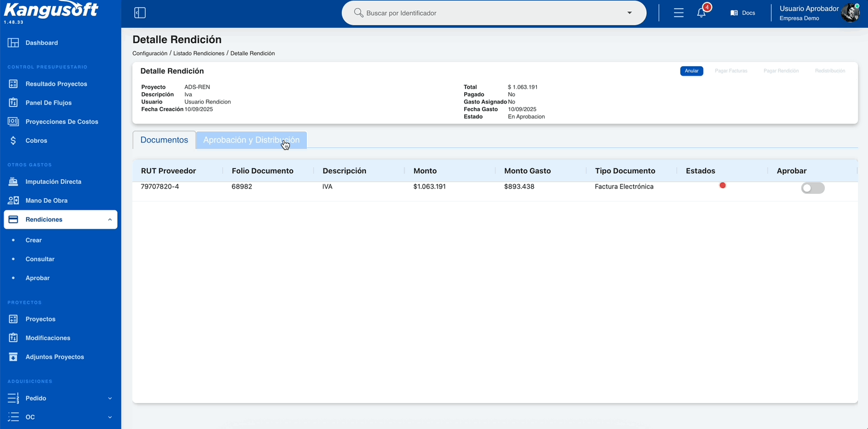Click the OC list icon
868x429 pixels.
(x=13, y=417)
